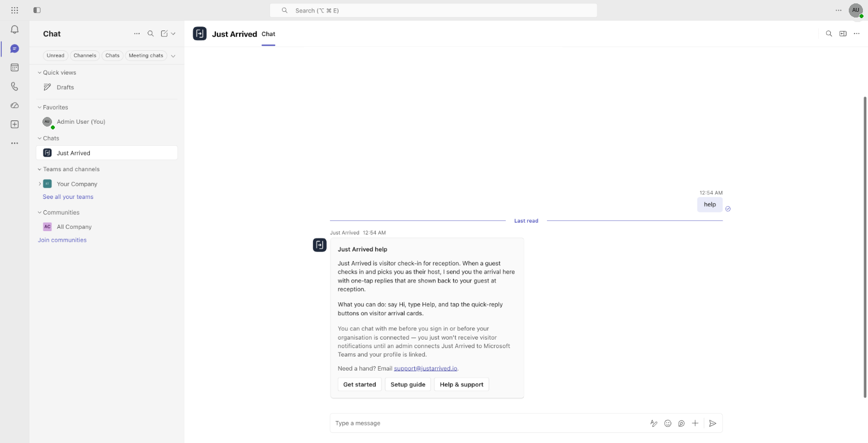The image size is (868, 443).
Task: Start a new chat compose icon
Action: click(x=164, y=34)
